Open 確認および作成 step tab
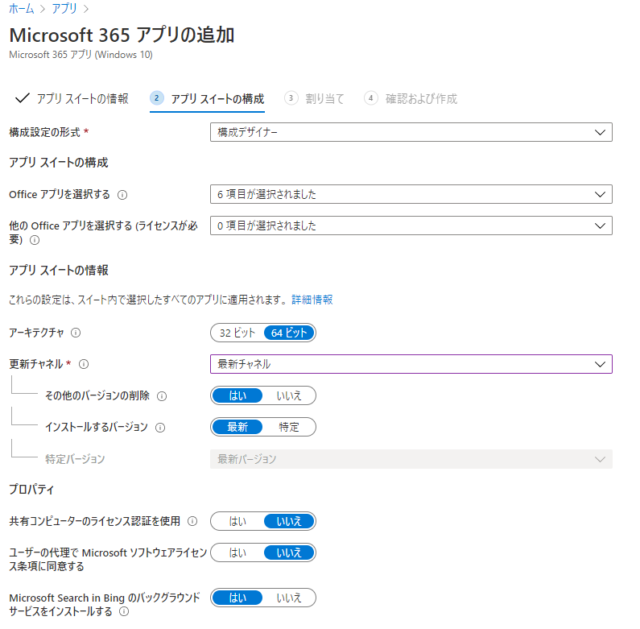 411,98
